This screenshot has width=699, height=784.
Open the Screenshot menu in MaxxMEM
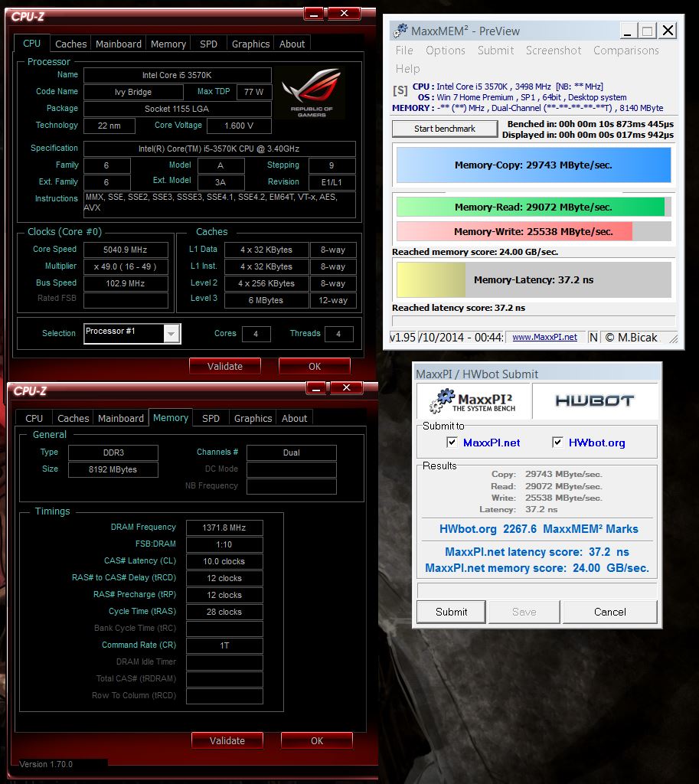click(x=554, y=51)
